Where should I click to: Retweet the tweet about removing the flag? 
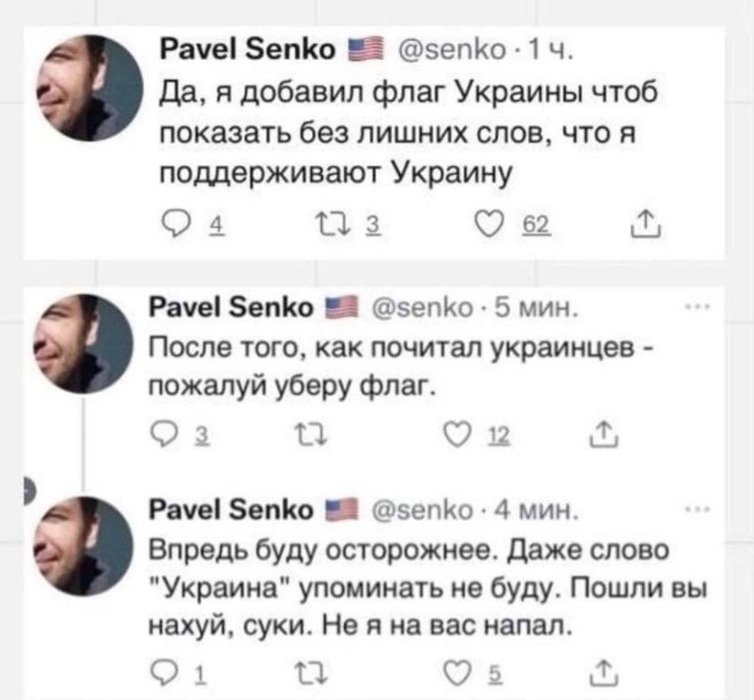click(x=311, y=436)
